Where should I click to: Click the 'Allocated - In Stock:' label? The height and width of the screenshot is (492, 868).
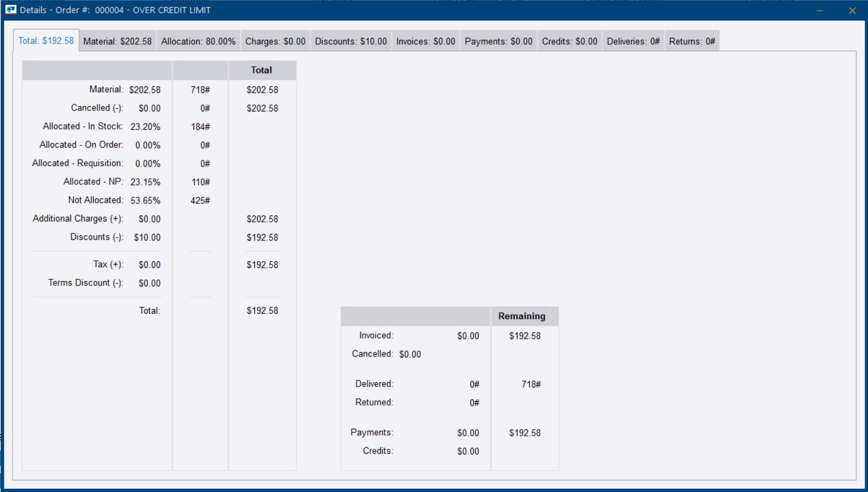(83, 126)
